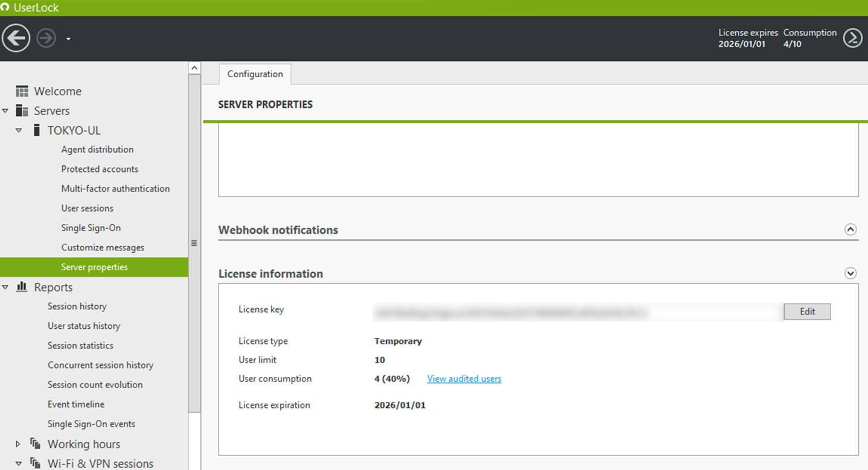Collapse the Reports tree node
The height and width of the screenshot is (470, 868).
5,287
